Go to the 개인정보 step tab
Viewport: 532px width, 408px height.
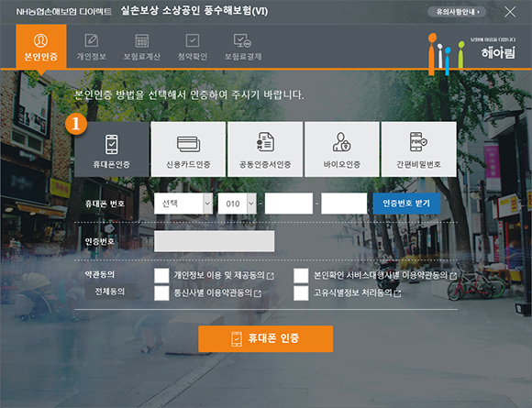[x=92, y=47]
